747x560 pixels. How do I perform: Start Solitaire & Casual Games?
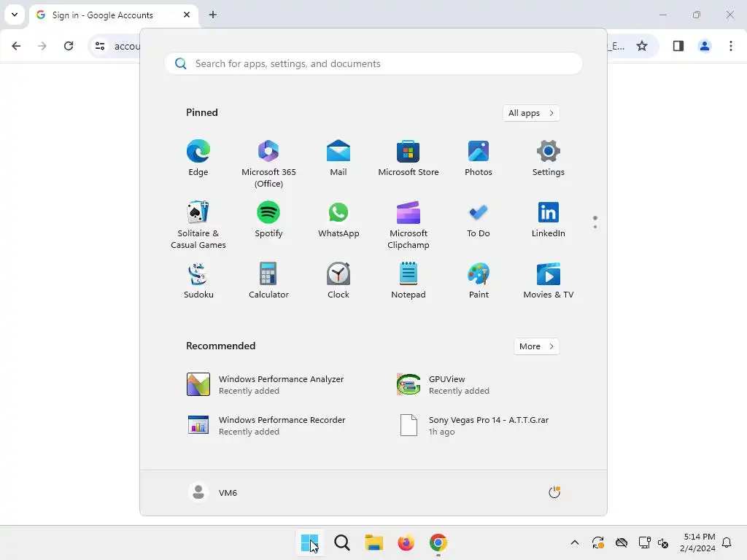198,225
